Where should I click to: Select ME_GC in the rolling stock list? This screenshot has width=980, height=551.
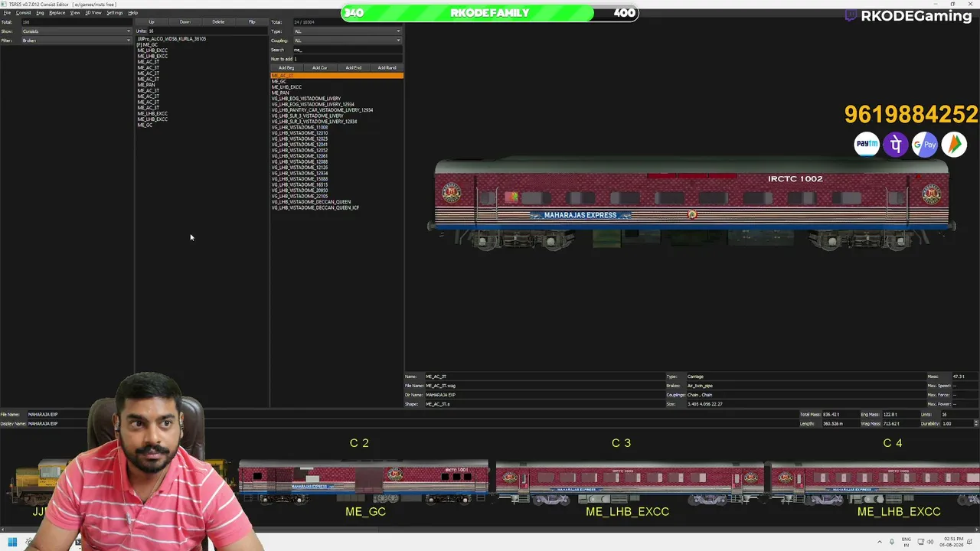[x=279, y=82]
